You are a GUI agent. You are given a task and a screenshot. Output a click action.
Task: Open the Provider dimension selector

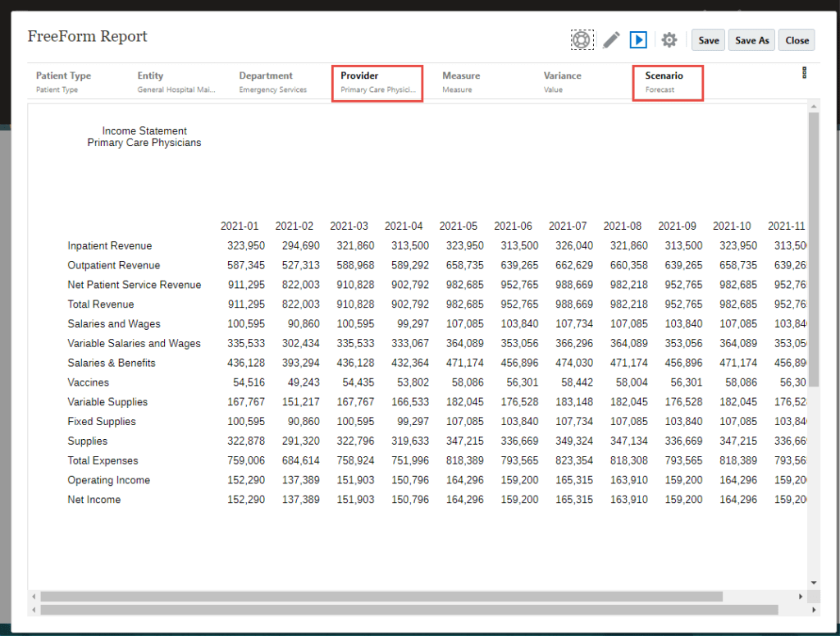pyautogui.click(x=377, y=82)
